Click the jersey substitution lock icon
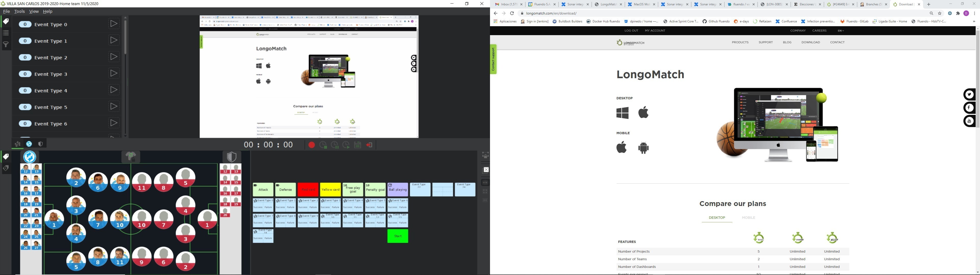 point(131,157)
